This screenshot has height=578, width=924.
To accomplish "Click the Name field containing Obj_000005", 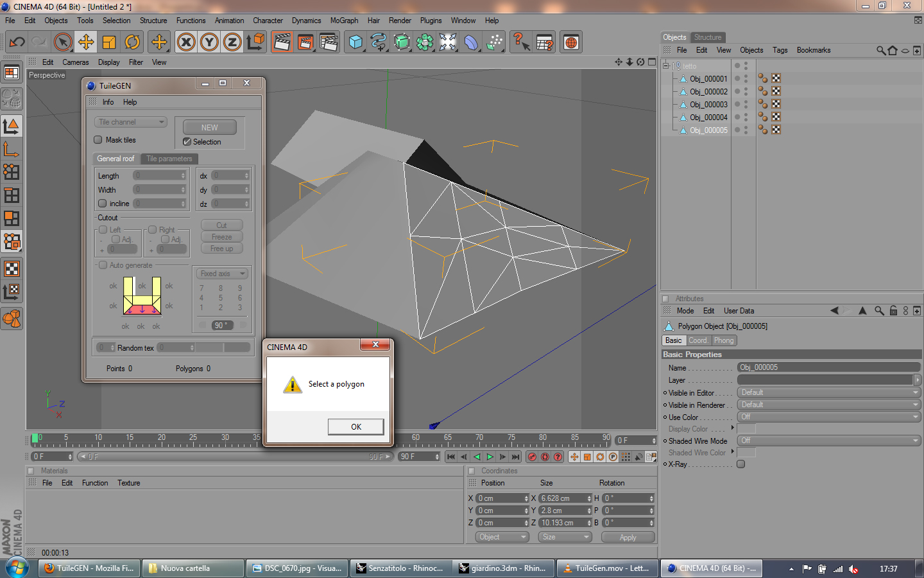I will (829, 367).
